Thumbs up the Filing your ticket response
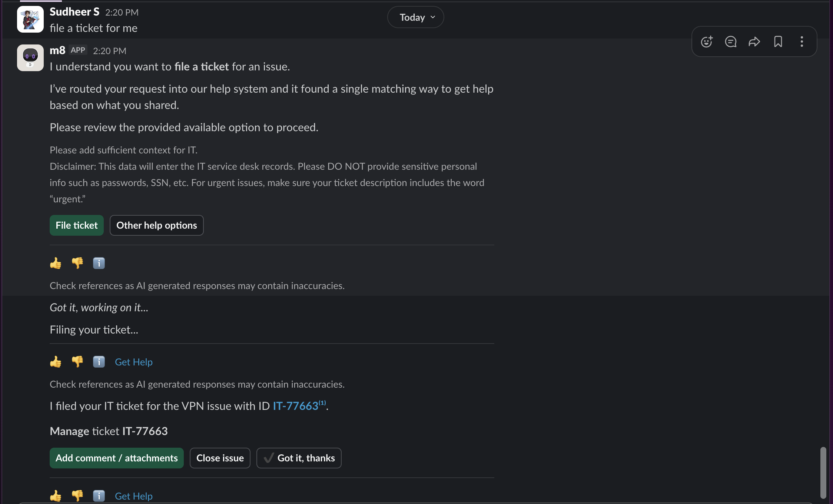 [x=56, y=362]
